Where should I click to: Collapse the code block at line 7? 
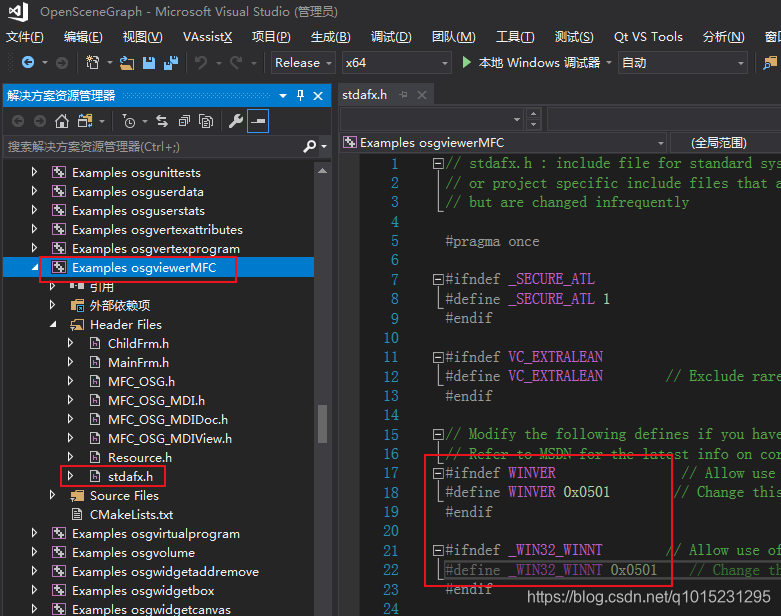click(438, 279)
